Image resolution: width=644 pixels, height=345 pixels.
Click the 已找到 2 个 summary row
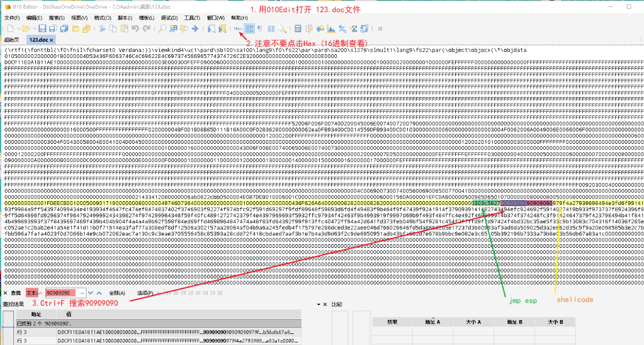pos(158,324)
